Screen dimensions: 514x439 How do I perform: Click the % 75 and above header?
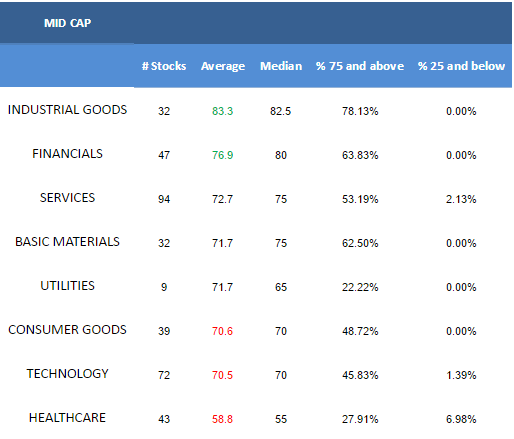[x=360, y=66]
